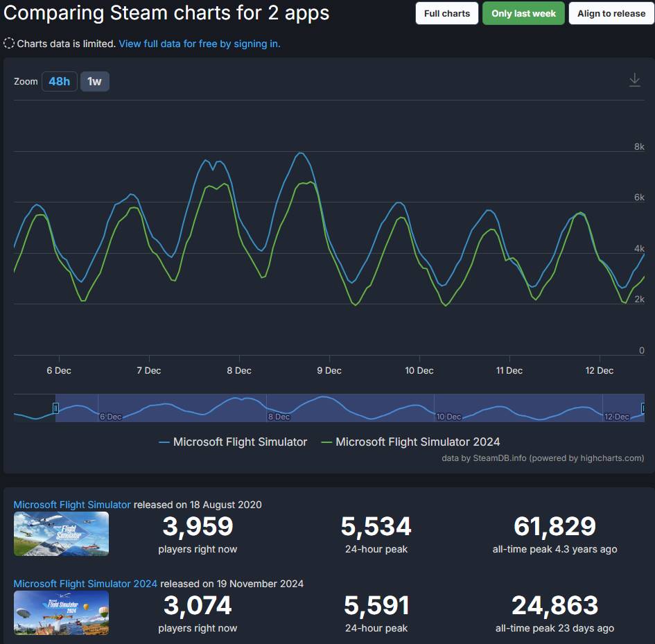Grab the right navigator range handle
Image resolution: width=655 pixels, height=644 pixels.
pyautogui.click(x=643, y=408)
